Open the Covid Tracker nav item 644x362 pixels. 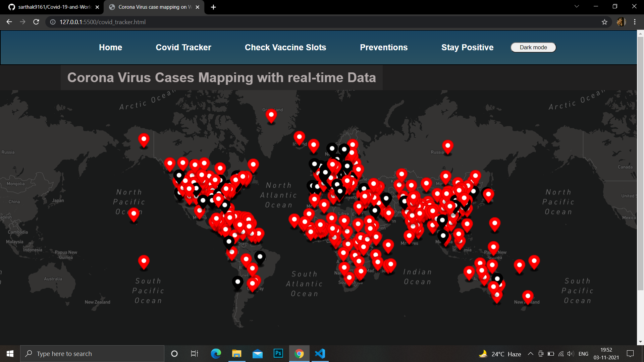tap(183, 47)
